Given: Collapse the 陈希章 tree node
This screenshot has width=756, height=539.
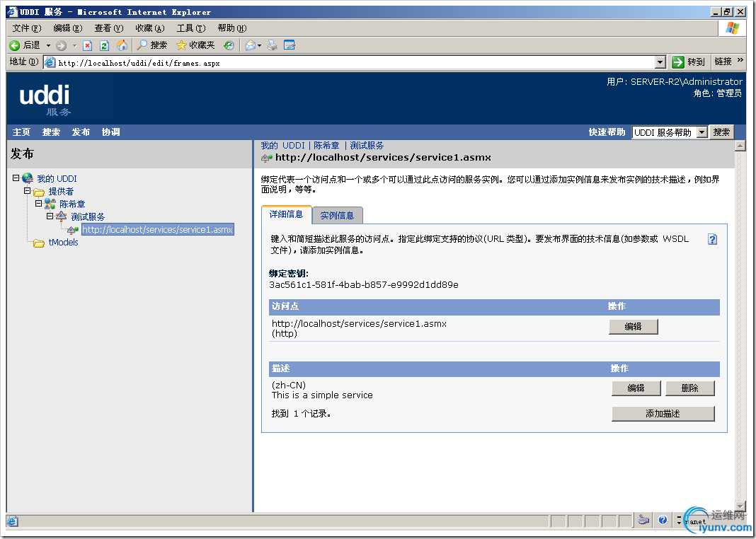Looking at the screenshot, I should tap(38, 203).
